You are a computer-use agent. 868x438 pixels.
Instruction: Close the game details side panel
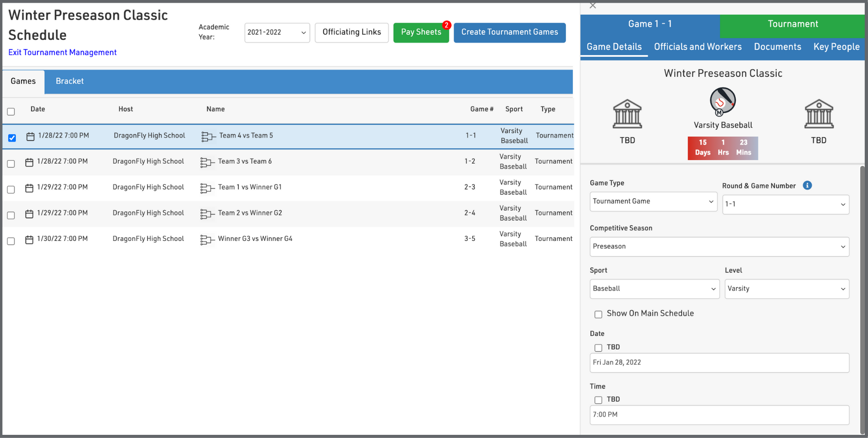[593, 6]
